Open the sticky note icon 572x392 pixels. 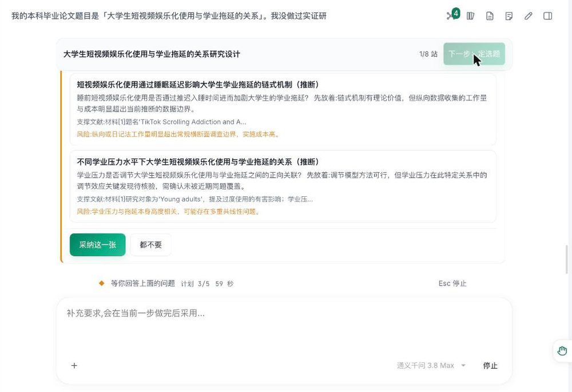pos(509,16)
